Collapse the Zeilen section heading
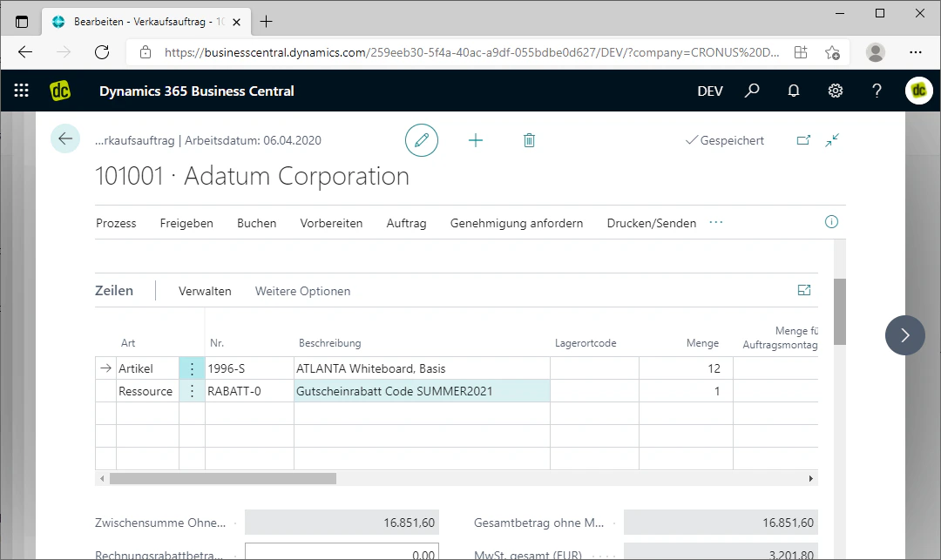This screenshot has height=560, width=941. pyautogui.click(x=114, y=290)
